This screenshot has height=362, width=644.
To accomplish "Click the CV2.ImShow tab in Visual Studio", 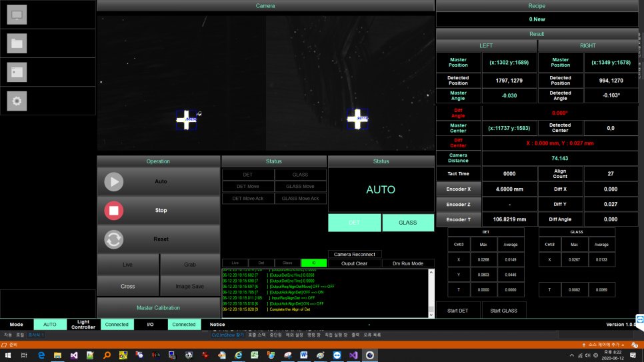I will 228,335.
